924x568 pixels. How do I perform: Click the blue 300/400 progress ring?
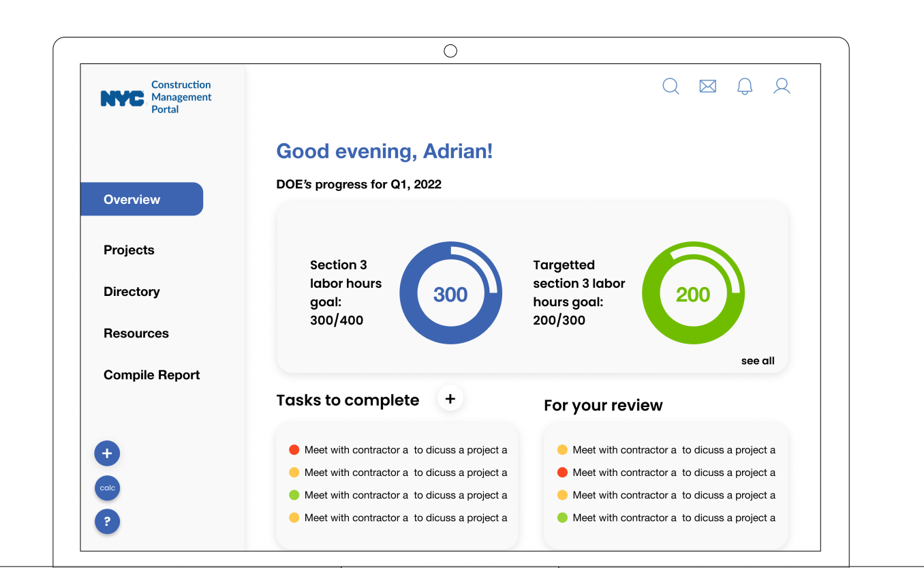point(451,293)
